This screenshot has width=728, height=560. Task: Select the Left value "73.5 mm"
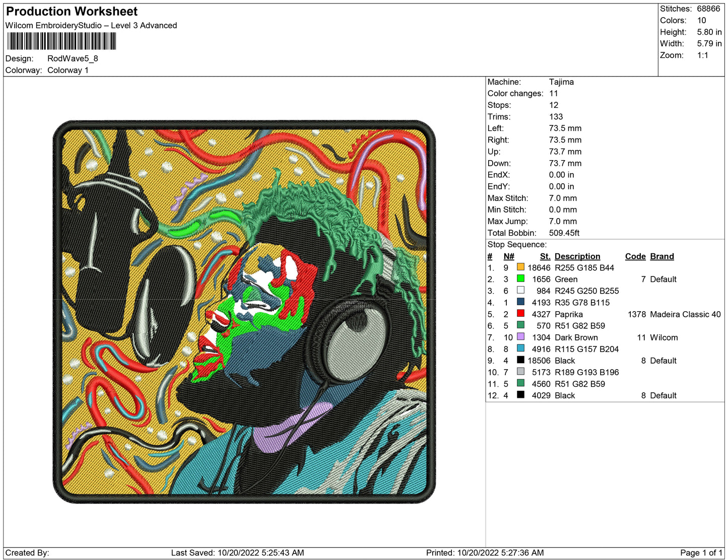tap(565, 128)
